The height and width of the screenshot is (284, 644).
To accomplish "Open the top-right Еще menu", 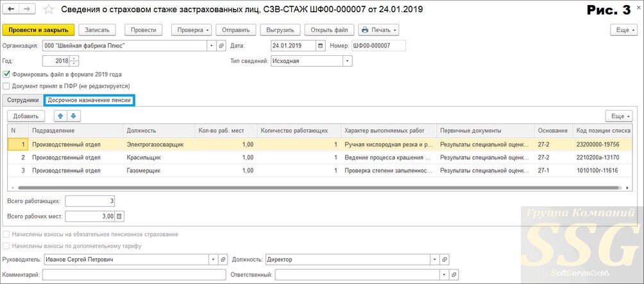I will pos(625,30).
